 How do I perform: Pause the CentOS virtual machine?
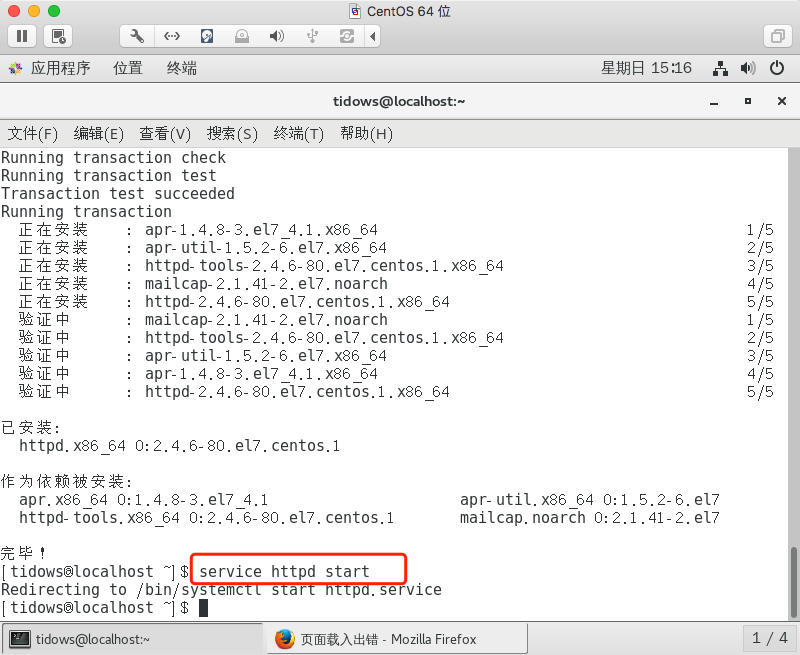pyautogui.click(x=22, y=36)
